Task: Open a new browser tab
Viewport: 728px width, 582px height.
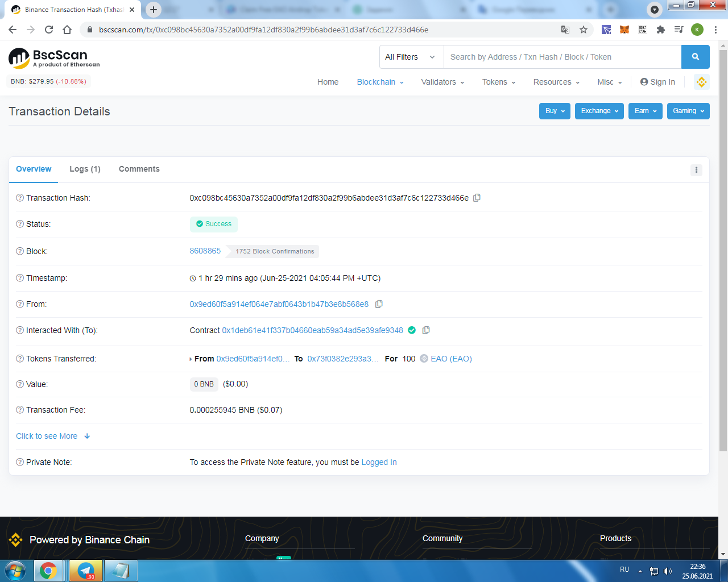Action: 154,10
